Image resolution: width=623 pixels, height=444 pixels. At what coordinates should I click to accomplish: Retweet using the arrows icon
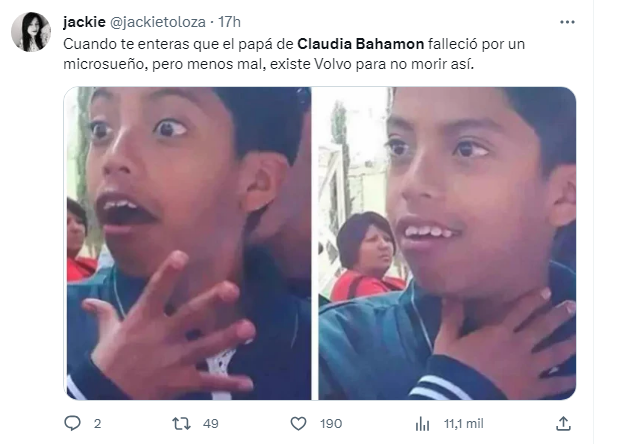click(181, 424)
